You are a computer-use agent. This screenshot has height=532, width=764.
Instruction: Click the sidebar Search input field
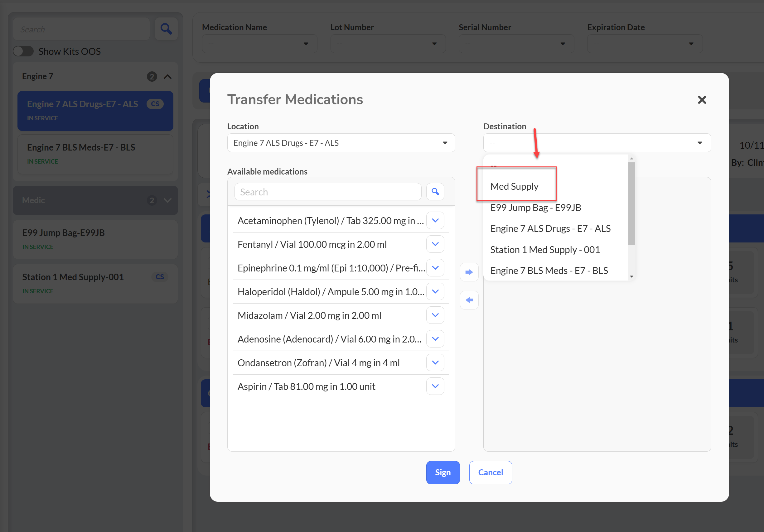[x=81, y=29]
